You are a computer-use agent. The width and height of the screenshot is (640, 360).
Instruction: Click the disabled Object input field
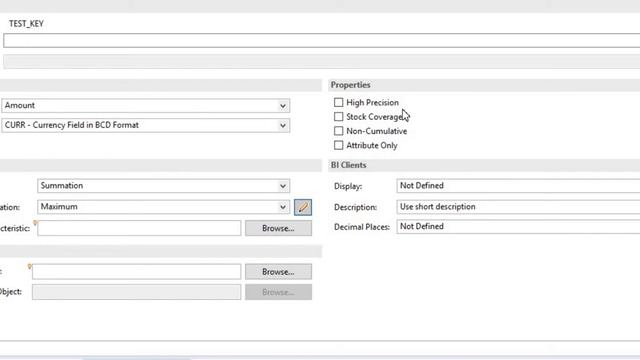136,292
